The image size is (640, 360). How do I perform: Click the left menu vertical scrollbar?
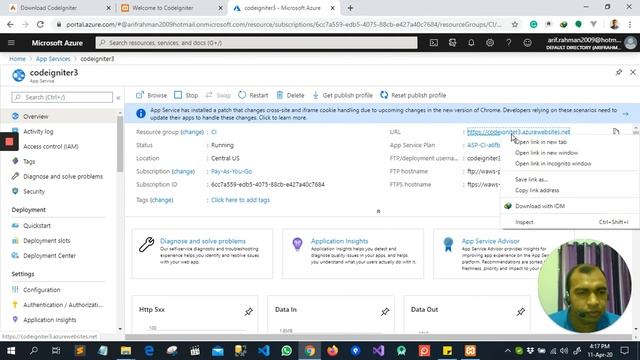[x=120, y=143]
